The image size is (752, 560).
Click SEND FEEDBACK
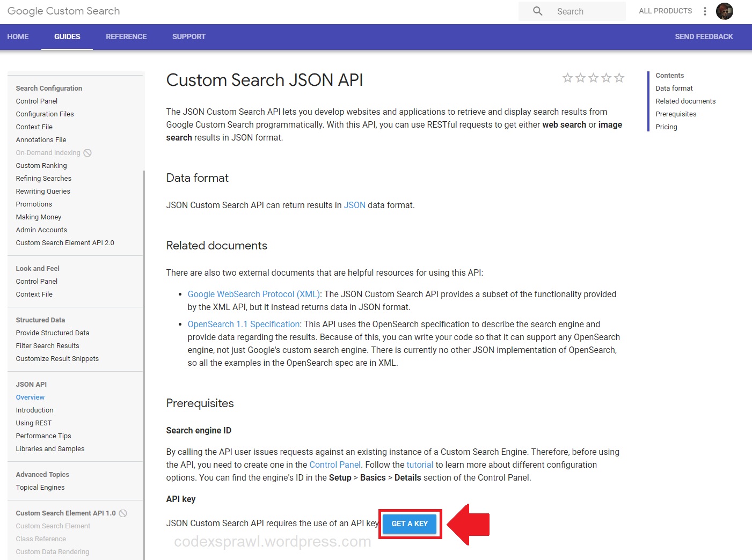tap(704, 36)
